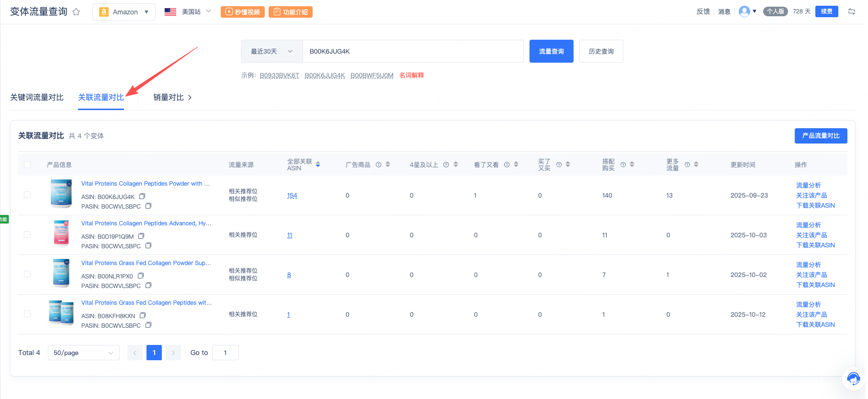Viewport: 868px width, 399px height.
Task: Copy ASIN B0D19P1Q9M with the copy icon
Action: click(141, 236)
